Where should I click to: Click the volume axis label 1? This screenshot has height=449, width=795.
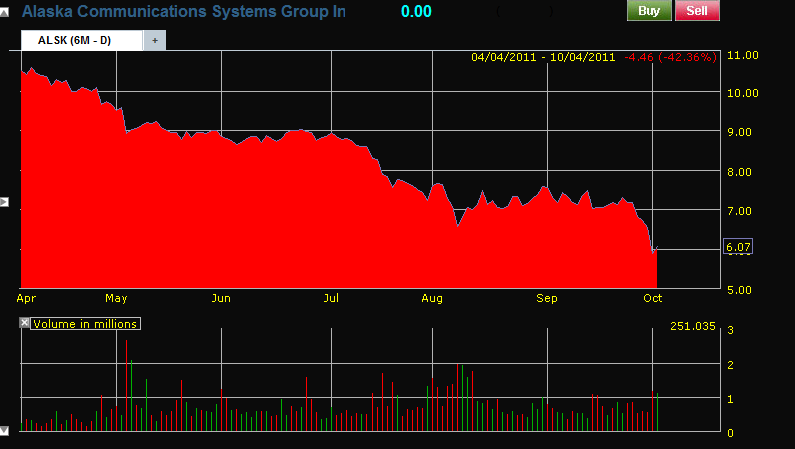pyautogui.click(x=731, y=399)
